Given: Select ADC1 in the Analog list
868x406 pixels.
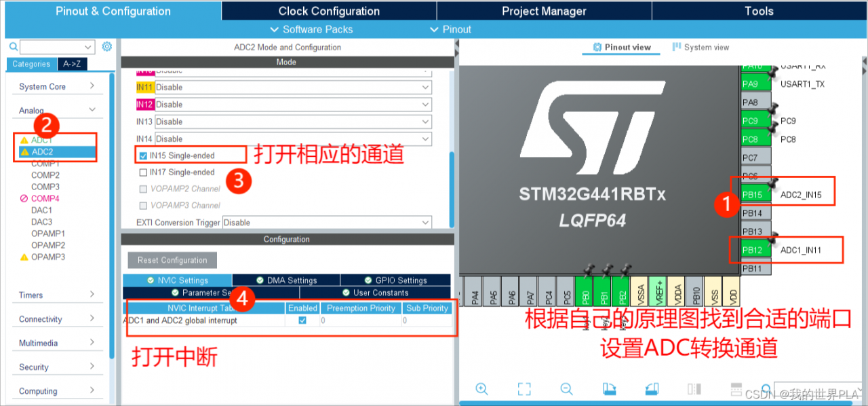Looking at the screenshot, I should coord(41,140).
